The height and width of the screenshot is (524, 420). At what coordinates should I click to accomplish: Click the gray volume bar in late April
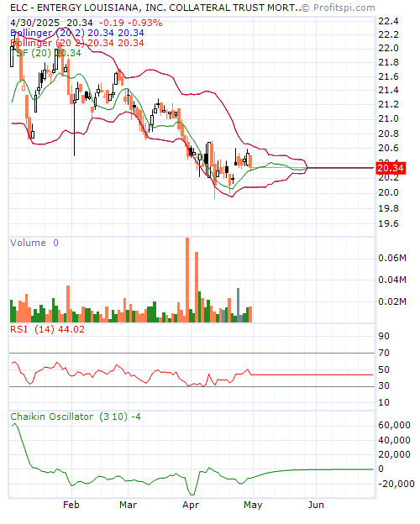click(238, 305)
